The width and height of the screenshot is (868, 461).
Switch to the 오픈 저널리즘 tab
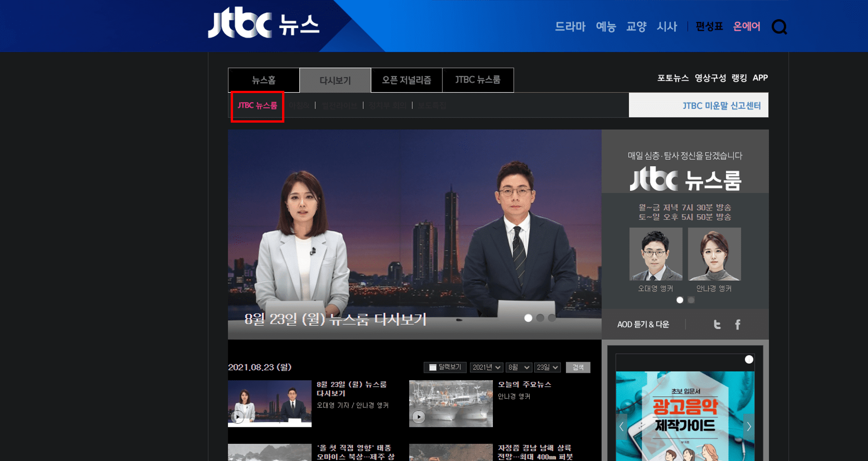point(407,80)
